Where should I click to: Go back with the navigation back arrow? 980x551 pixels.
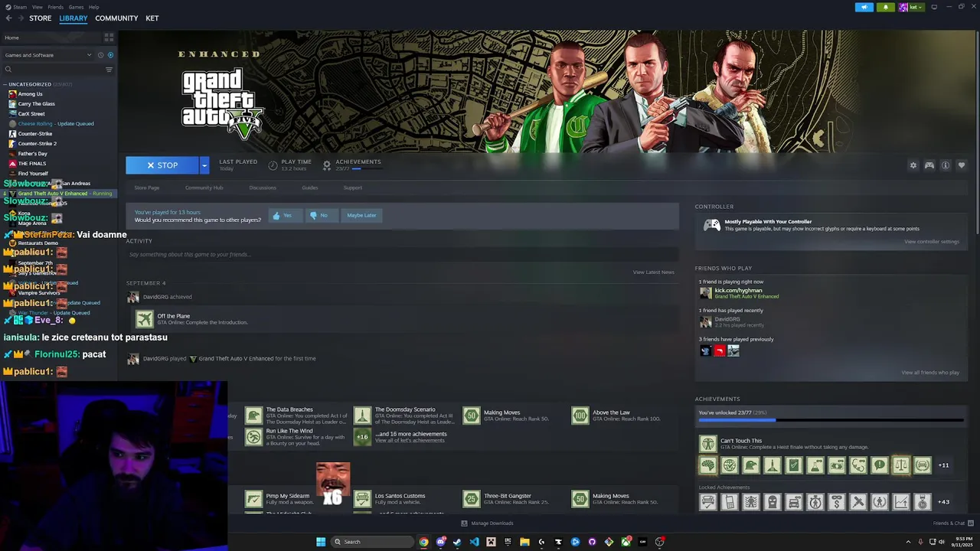click(8, 18)
